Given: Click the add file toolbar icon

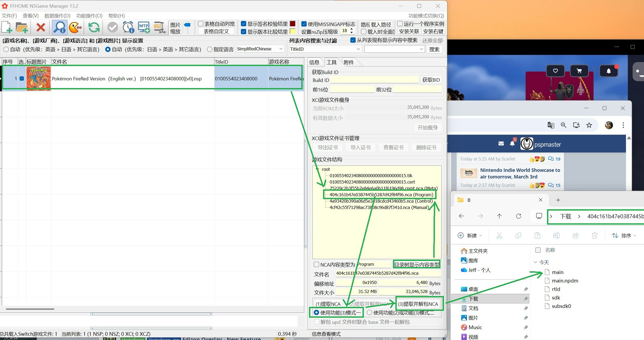Looking at the screenshot, I should point(7,27).
